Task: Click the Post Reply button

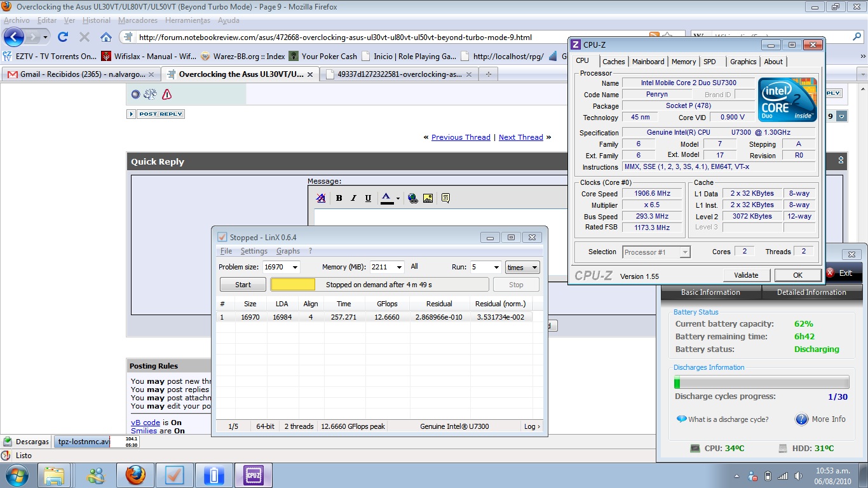Action: (156, 114)
